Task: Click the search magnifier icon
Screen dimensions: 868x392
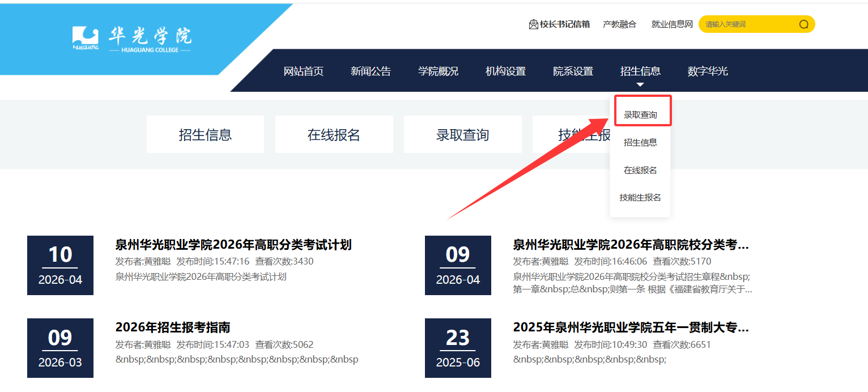Action: 803,24
